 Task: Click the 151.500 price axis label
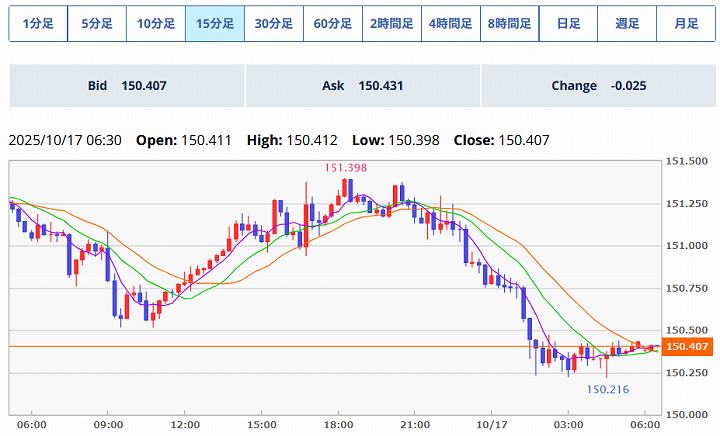pyautogui.click(x=687, y=161)
